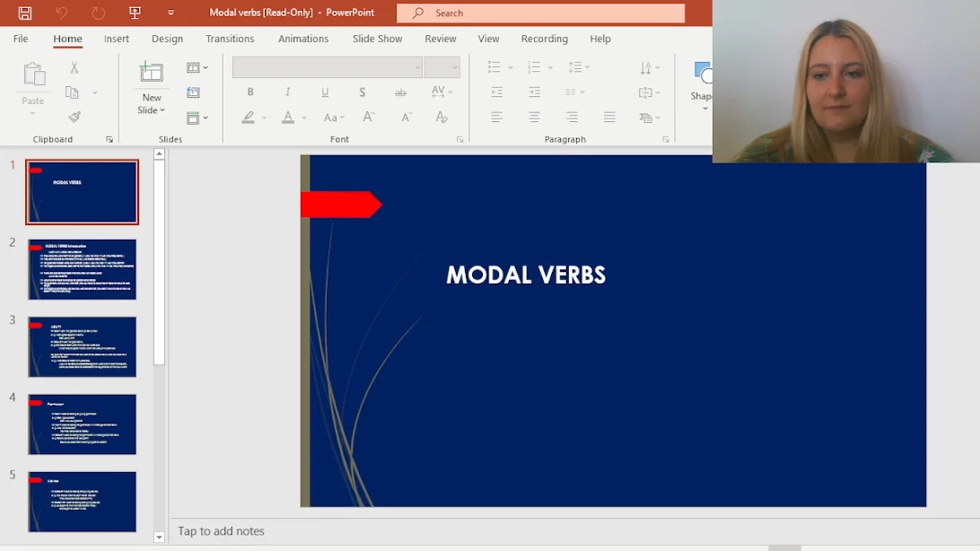Open the Transitions tab
The width and height of the screenshot is (980, 551).
(x=230, y=39)
